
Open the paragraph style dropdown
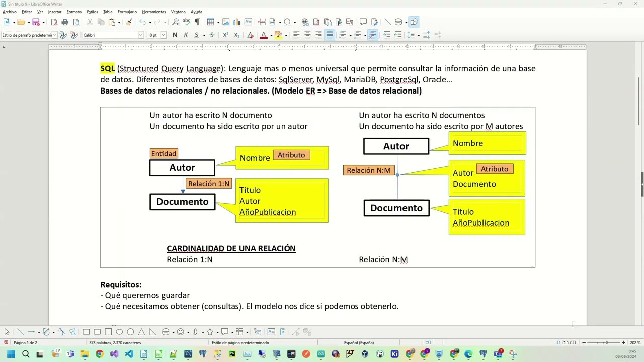(54, 35)
